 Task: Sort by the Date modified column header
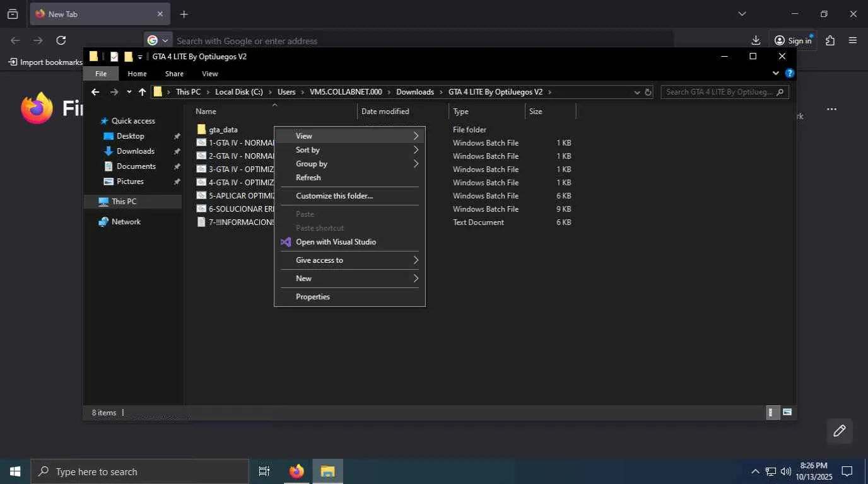pos(385,112)
